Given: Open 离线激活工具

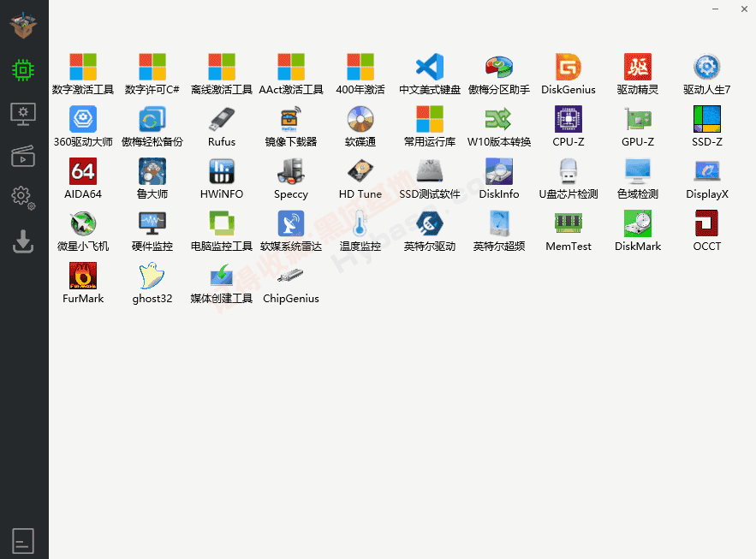Looking at the screenshot, I should tap(222, 74).
